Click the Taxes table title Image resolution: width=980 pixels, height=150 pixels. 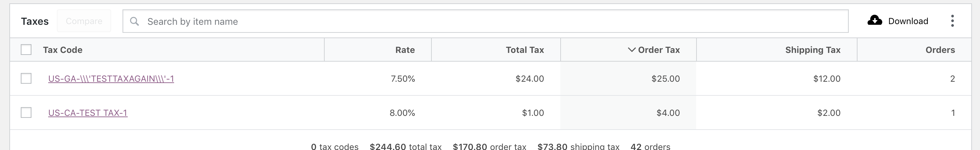click(34, 21)
